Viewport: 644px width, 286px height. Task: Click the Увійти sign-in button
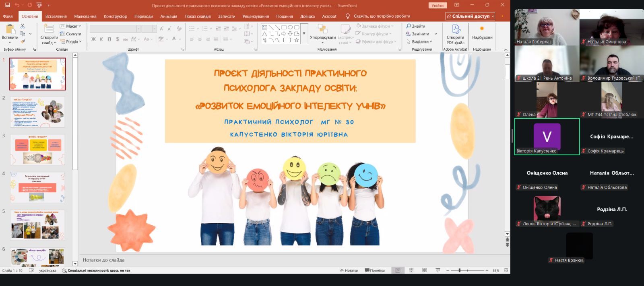click(437, 5)
